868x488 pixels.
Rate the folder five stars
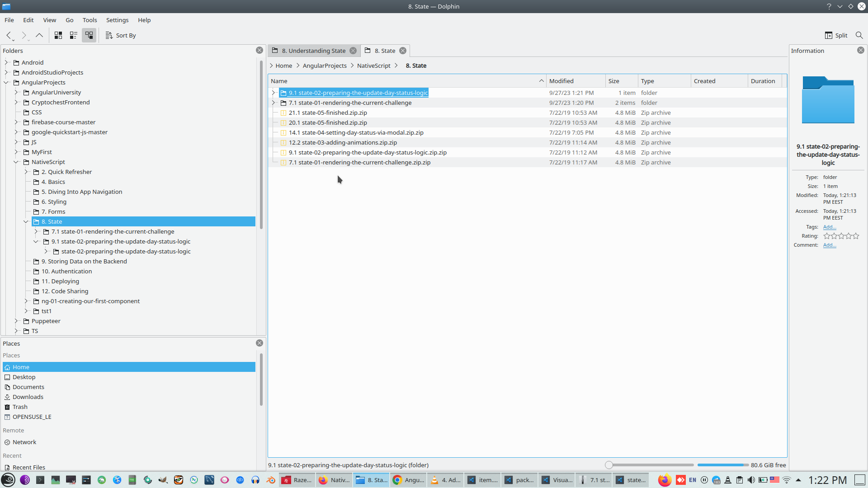click(856, 236)
